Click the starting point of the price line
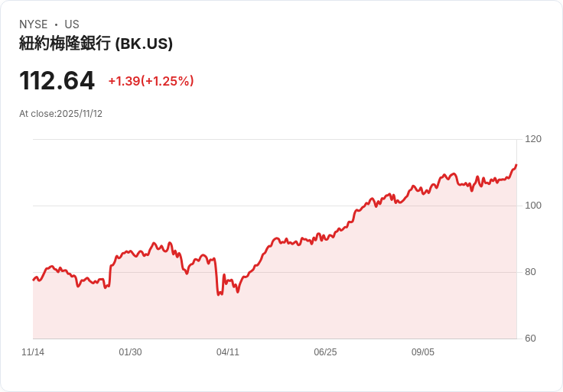563x392 pixels. click(x=34, y=280)
